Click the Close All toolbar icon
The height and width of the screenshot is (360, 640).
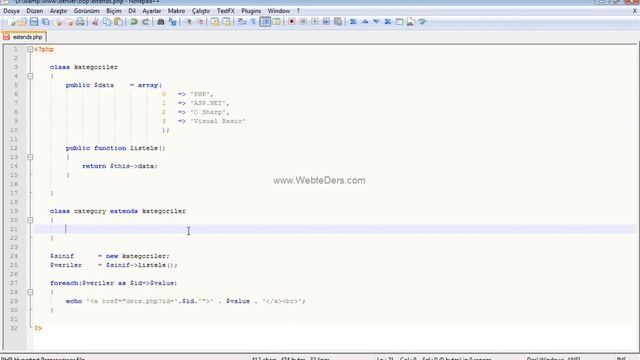pyautogui.click(x=69, y=22)
